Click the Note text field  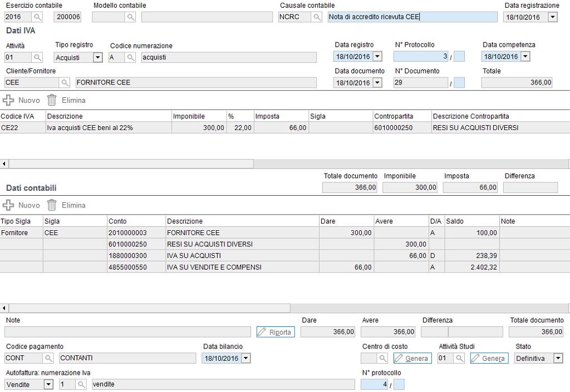pos(127,332)
